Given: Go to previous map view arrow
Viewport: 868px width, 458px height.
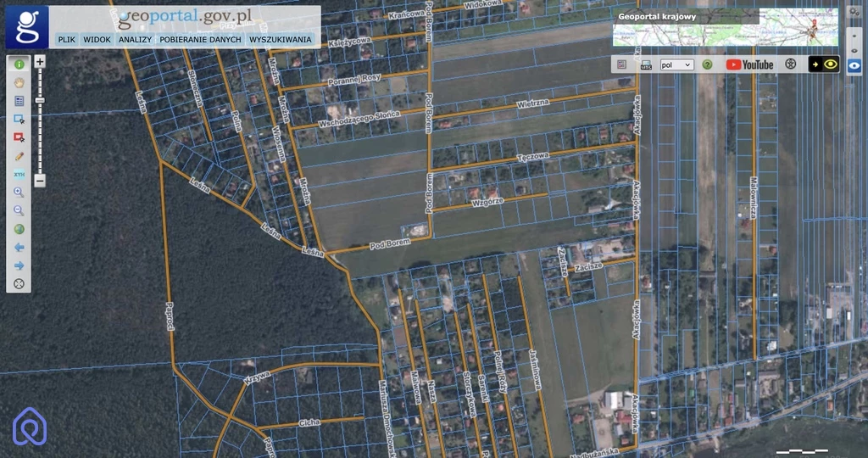Looking at the screenshot, I should click(x=19, y=248).
